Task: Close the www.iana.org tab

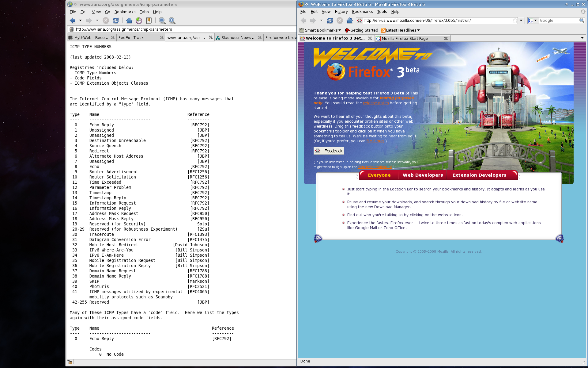Action: 211,38
